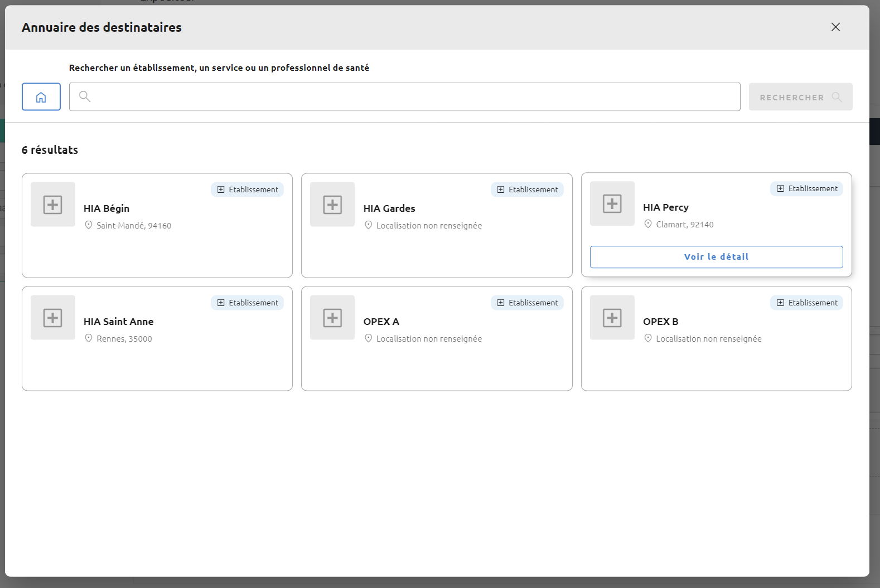Select the OPEX B card title
The image size is (880, 588).
tap(661, 322)
